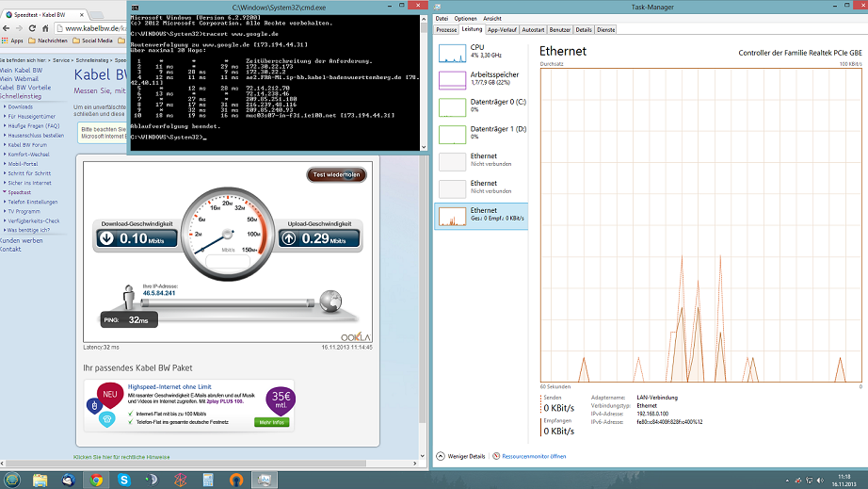Click the Chrome address bar
The image size is (868, 489).
(91, 28)
